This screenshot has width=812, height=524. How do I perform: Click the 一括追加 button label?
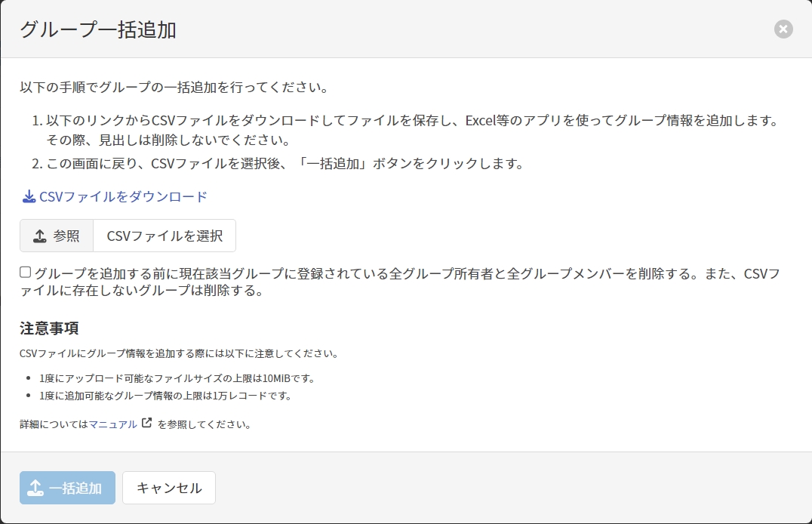[x=75, y=488]
